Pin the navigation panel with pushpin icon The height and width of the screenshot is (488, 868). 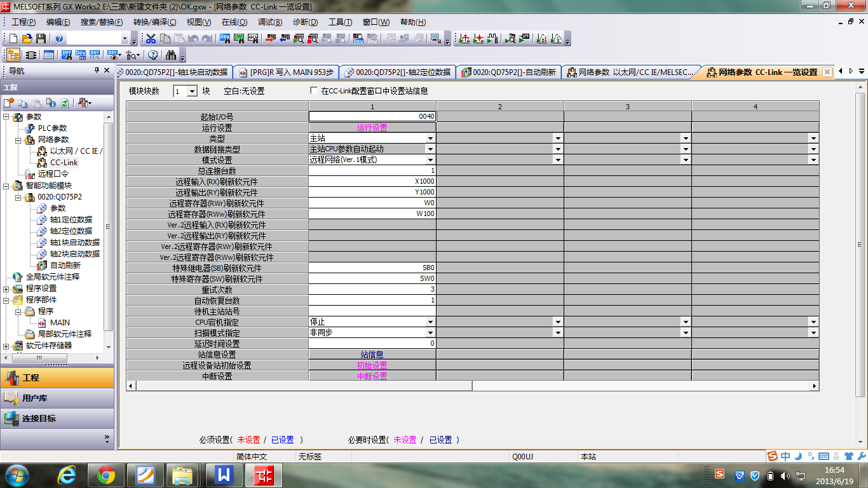pyautogui.click(x=97, y=71)
